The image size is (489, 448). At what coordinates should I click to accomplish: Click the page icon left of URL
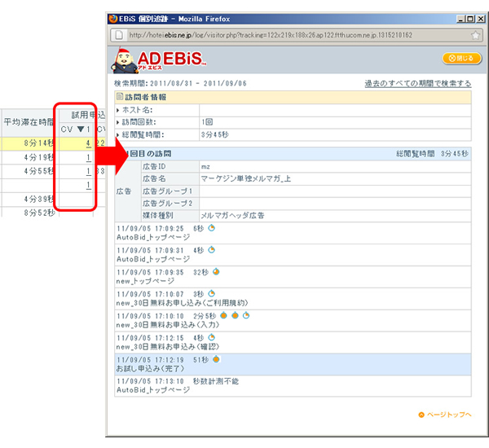(119, 35)
